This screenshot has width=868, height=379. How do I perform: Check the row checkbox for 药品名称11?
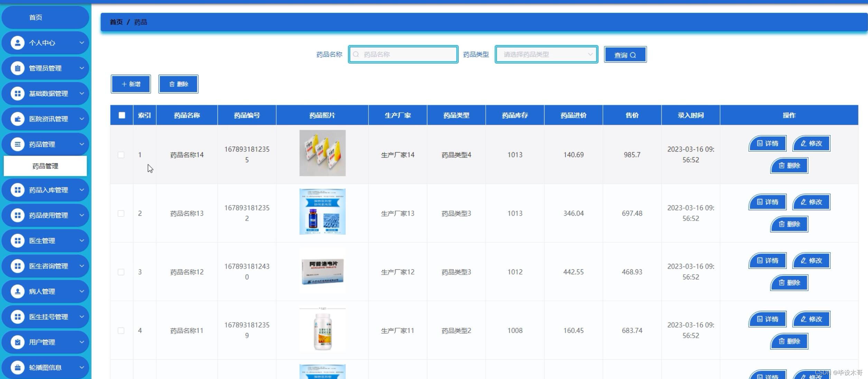click(121, 331)
